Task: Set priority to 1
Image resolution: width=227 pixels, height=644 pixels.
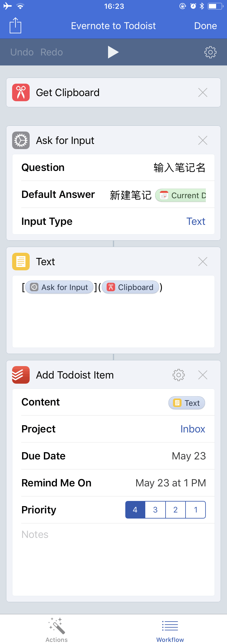Action: coord(196,510)
